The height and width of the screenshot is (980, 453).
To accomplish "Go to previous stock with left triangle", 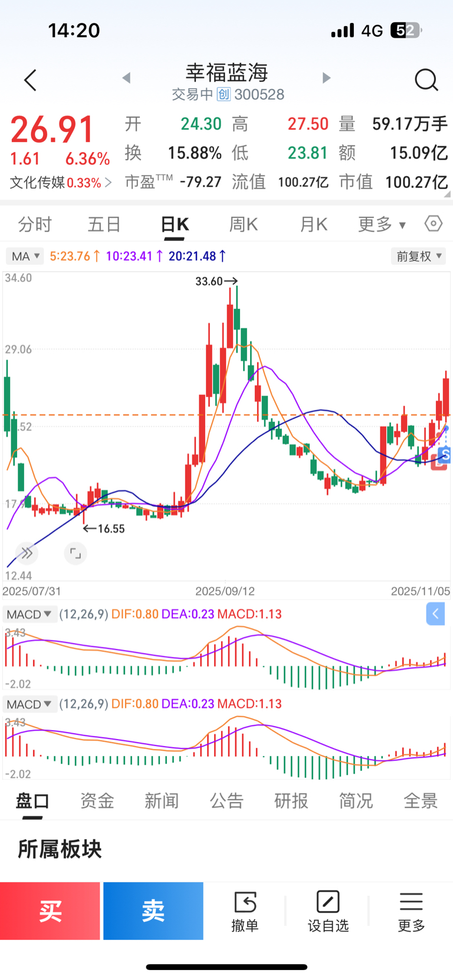I will 126,78.
